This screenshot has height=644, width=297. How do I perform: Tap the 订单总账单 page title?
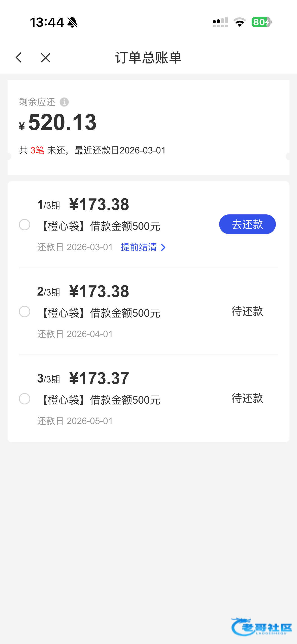click(x=148, y=58)
